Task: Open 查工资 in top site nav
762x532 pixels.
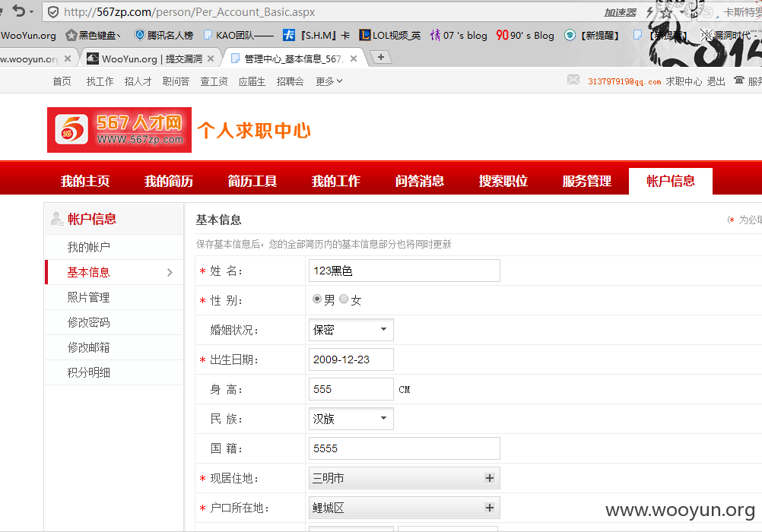Action: coord(214,81)
